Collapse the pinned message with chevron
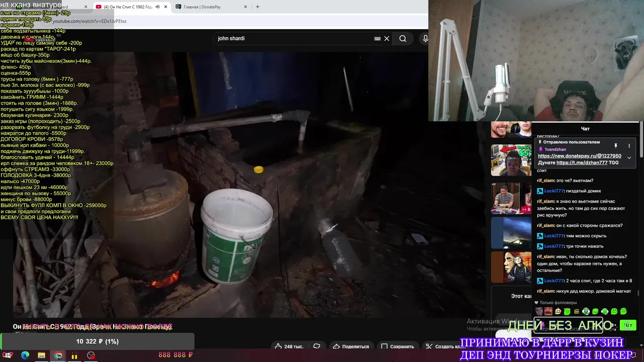This screenshot has height=362, width=644. point(629,158)
